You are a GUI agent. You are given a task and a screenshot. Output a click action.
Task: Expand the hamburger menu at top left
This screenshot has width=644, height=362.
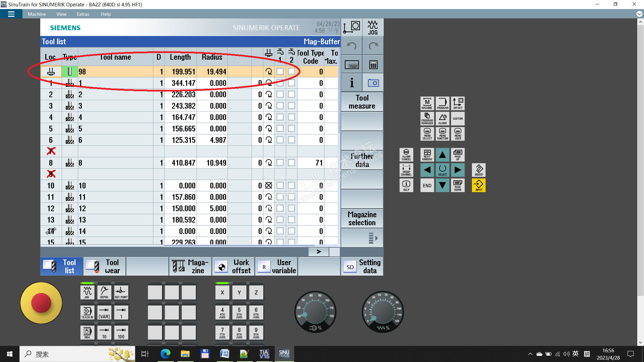click(11, 14)
